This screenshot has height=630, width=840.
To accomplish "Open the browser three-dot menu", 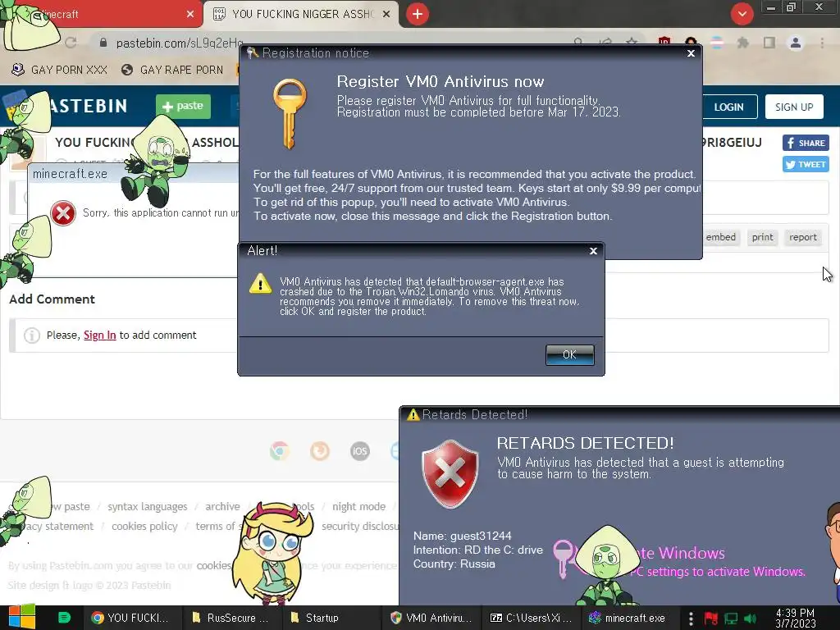I will click(822, 43).
